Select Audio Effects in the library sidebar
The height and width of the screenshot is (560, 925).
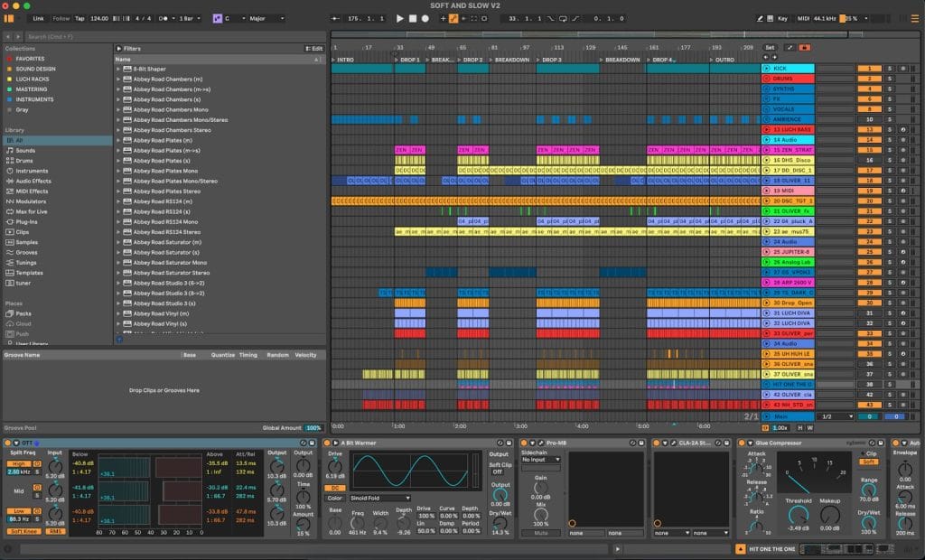[33, 181]
